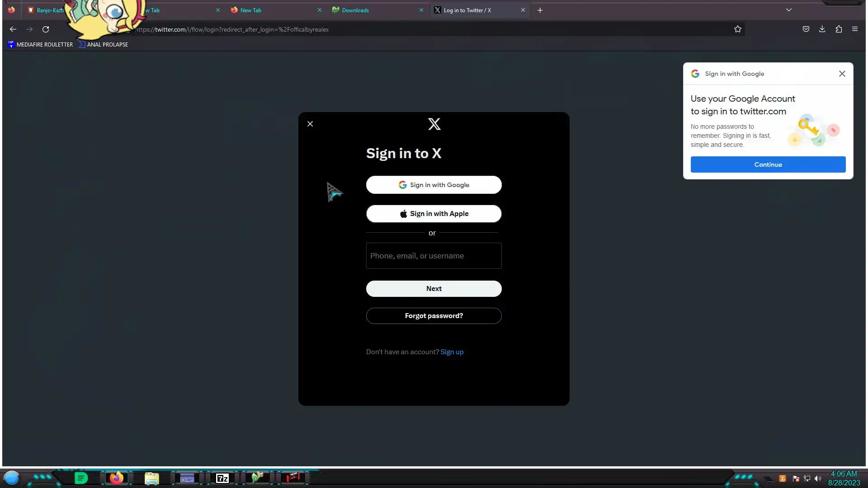868x488 pixels.
Task: Click the Forgot password button
Action: (x=434, y=316)
